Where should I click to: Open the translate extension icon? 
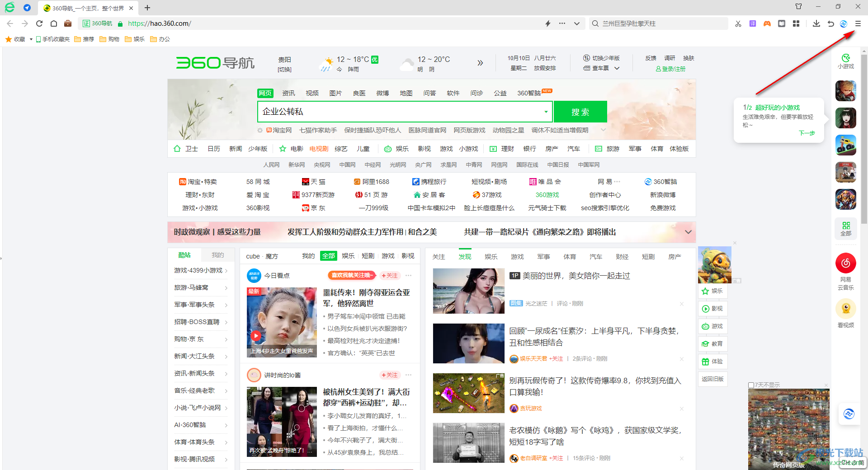pyautogui.click(x=753, y=23)
